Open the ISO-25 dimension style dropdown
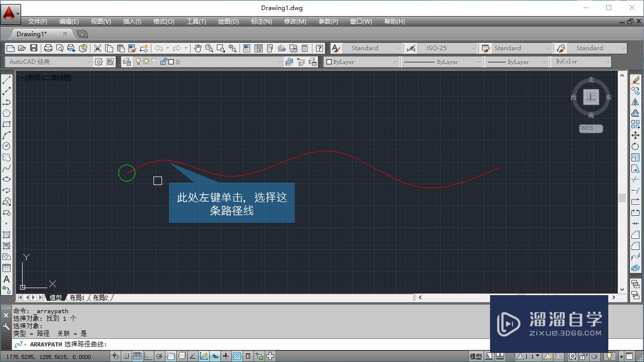 point(447,48)
